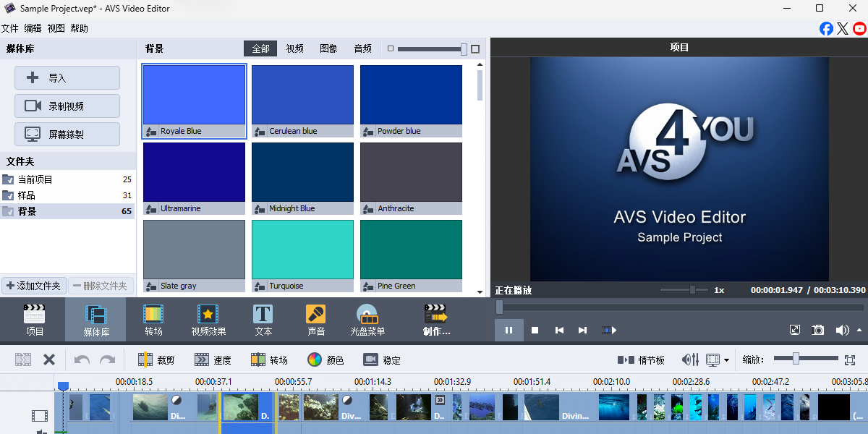The width and height of the screenshot is (868, 434).
Task: Select the Turquoise background
Action: [302, 255]
